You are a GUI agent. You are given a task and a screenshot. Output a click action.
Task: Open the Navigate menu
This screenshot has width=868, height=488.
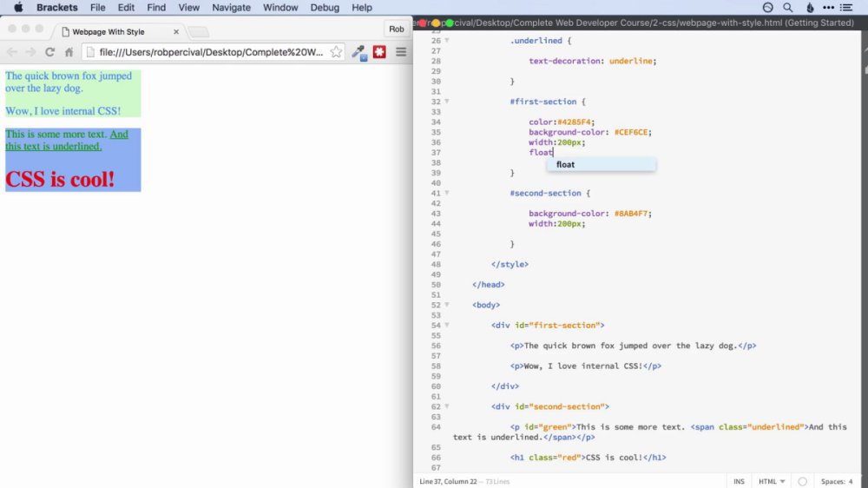coord(232,8)
